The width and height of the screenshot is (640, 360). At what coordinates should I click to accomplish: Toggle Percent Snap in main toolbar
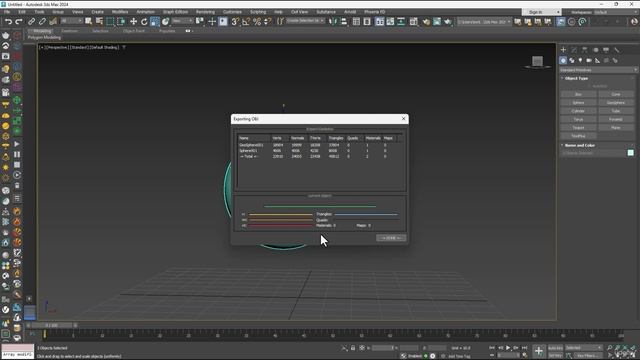257,22
